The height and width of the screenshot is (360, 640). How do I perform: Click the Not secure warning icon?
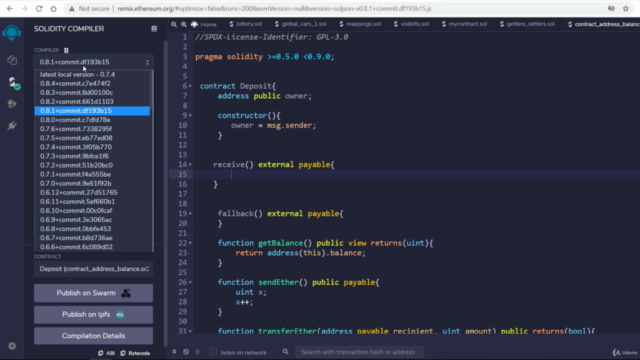(x=72, y=9)
